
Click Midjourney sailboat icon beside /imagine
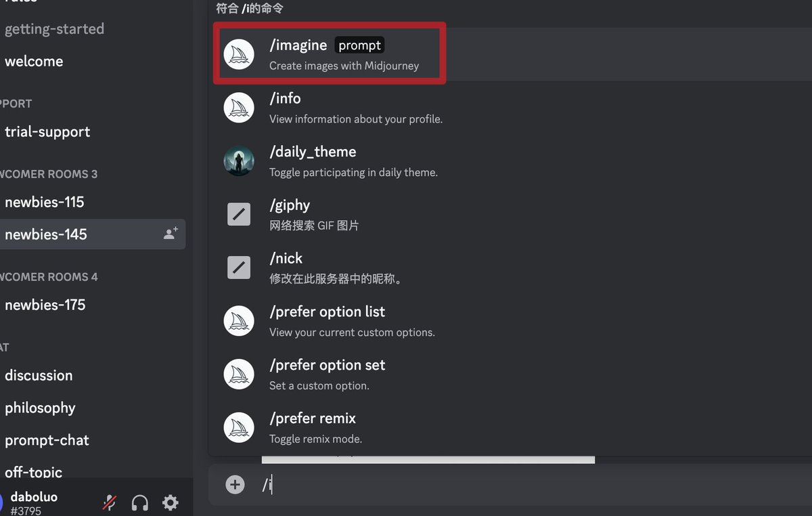[x=239, y=54]
